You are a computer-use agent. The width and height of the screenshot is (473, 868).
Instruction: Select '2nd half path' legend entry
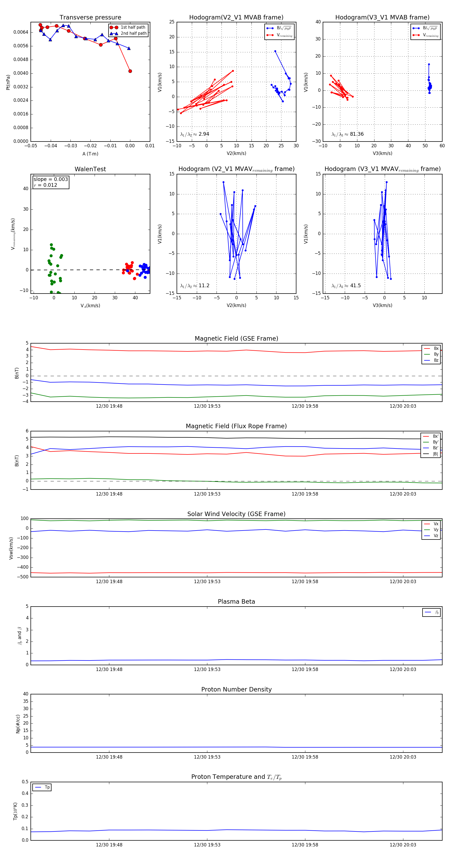128,33
